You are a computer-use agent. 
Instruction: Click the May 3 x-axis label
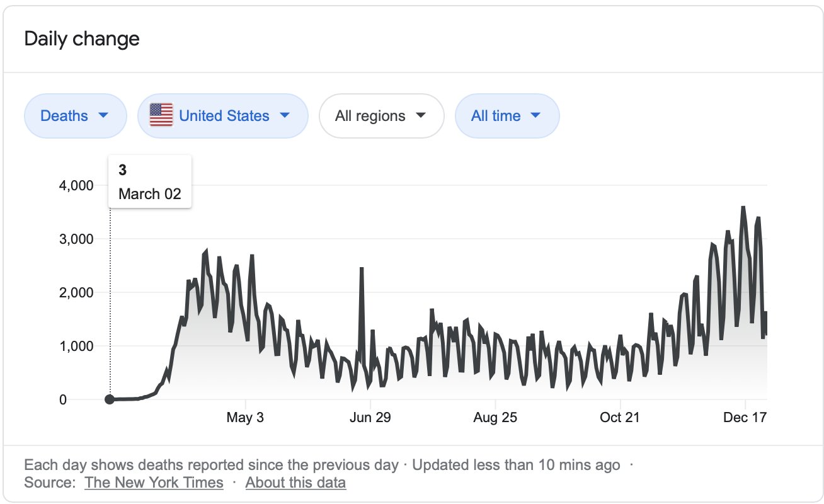(245, 418)
